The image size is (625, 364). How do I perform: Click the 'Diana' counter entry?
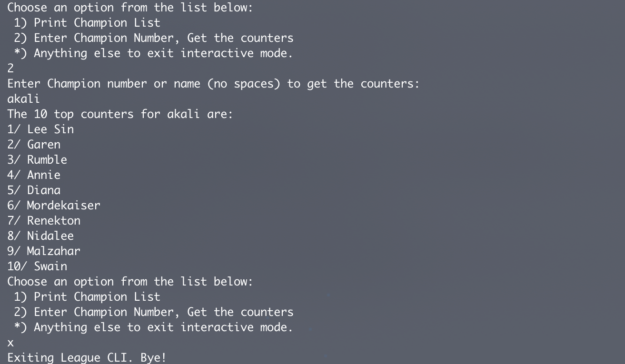point(34,190)
